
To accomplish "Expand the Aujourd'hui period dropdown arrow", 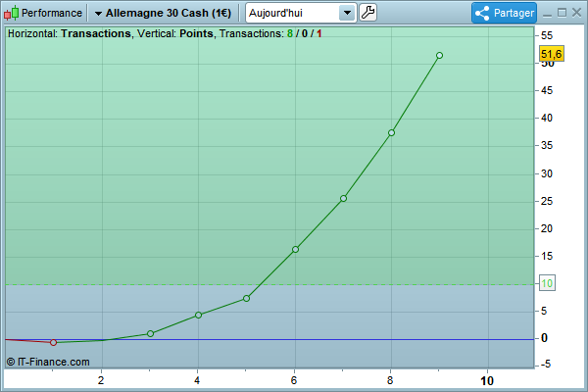I will point(347,13).
